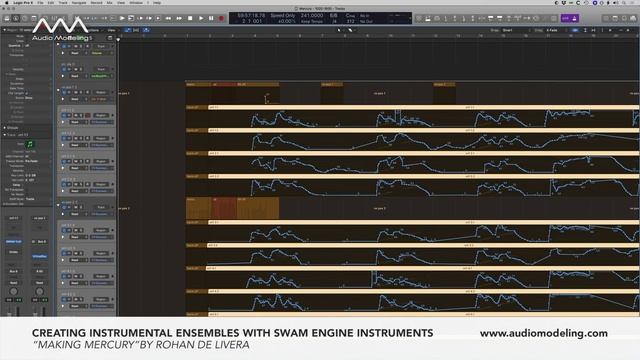Open the Drag X-Fade dropdown
The image size is (640, 360).
point(557,30)
